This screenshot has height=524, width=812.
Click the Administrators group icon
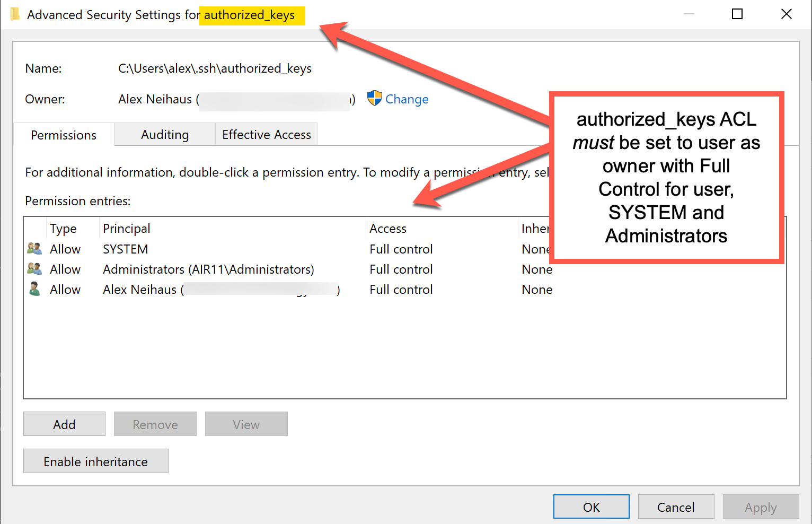click(34, 268)
